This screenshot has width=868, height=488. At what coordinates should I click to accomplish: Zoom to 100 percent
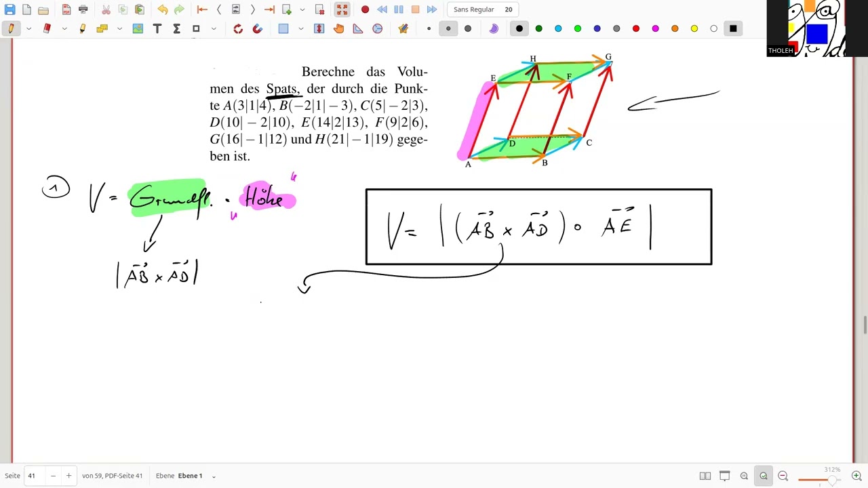click(x=744, y=476)
